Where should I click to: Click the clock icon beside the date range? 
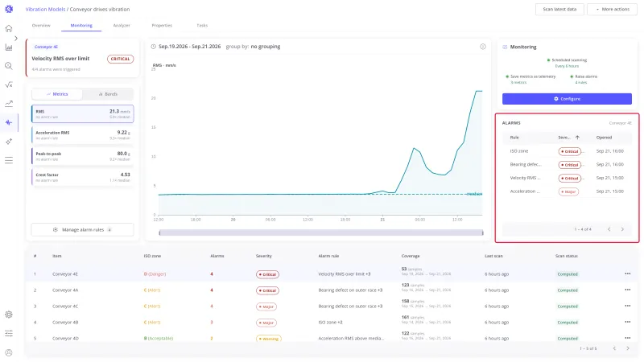pos(154,47)
